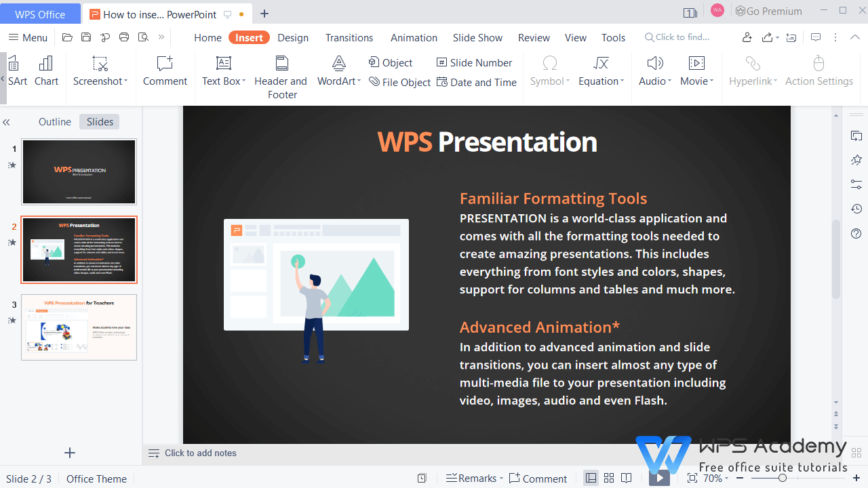Screen dimensions: 868x488
Task: Open the Home ribbon tab
Action: [208, 37]
